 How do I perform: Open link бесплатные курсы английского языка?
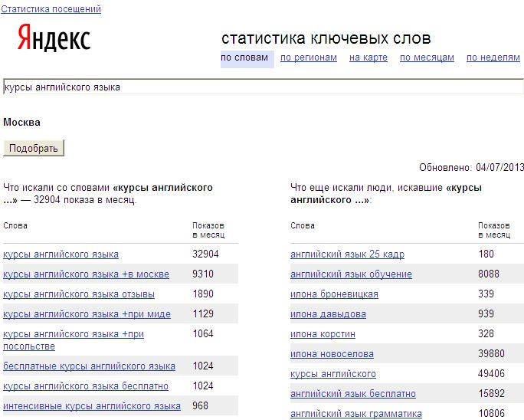point(89,366)
